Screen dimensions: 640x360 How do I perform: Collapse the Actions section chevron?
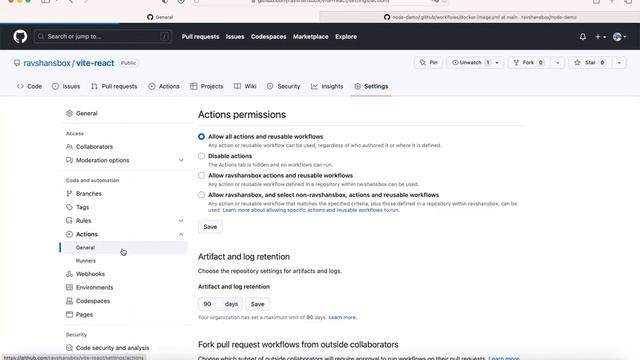[x=181, y=234]
